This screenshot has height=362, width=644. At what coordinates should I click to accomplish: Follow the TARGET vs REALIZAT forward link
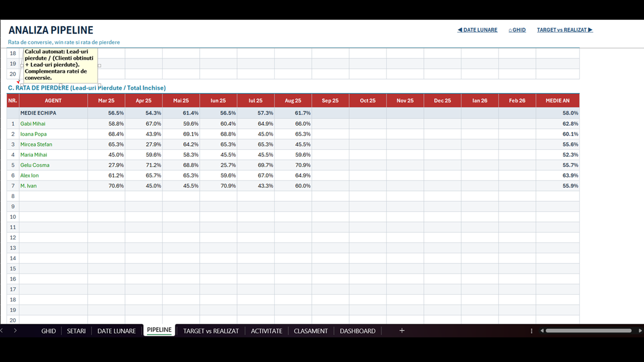tap(565, 30)
